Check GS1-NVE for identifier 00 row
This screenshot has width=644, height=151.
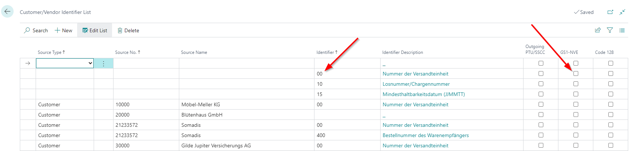pos(576,74)
